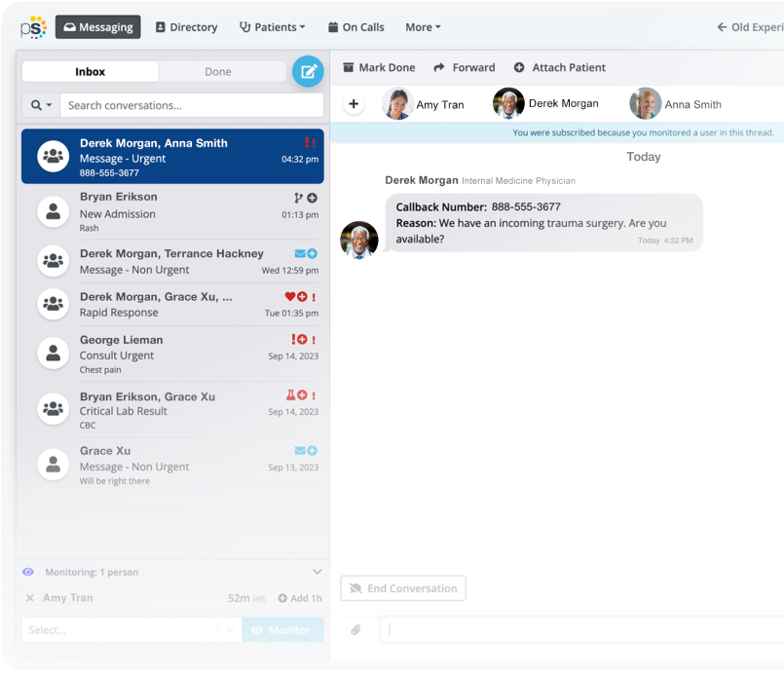Expand the Patients dropdown menu
This screenshot has width=784, height=673.
coord(272,27)
